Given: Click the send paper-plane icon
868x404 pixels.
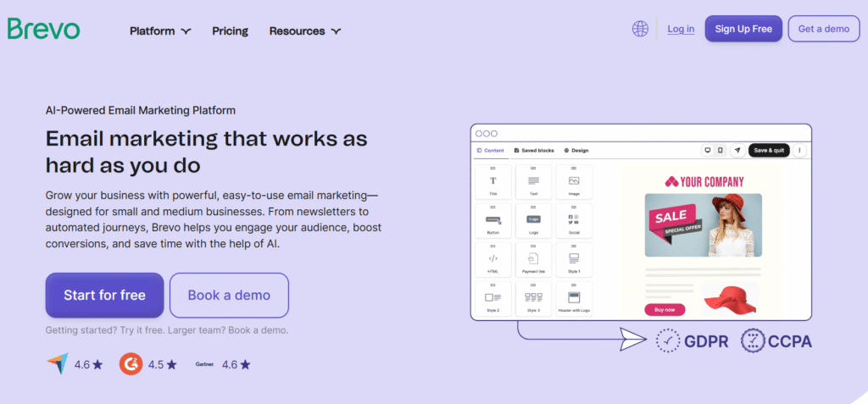Looking at the screenshot, I should pos(737,150).
